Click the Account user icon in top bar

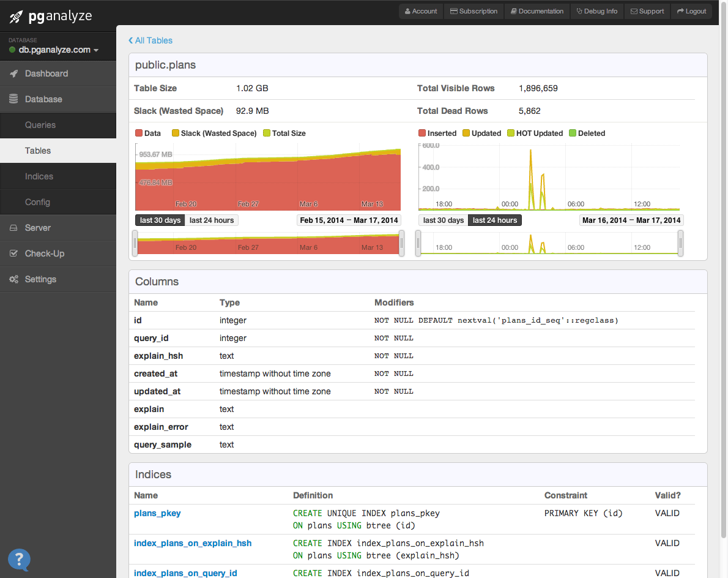(407, 11)
